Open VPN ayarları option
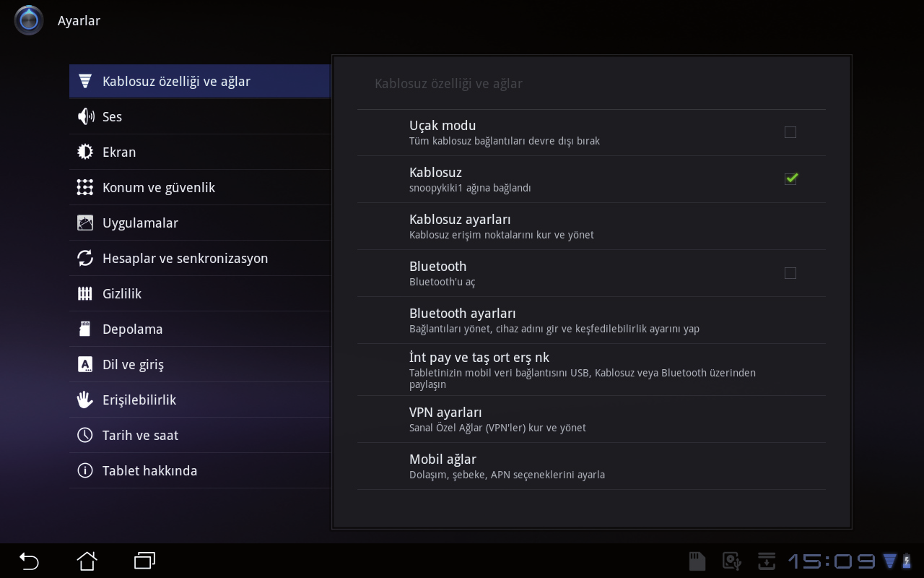This screenshot has height=578, width=924. tap(591, 419)
